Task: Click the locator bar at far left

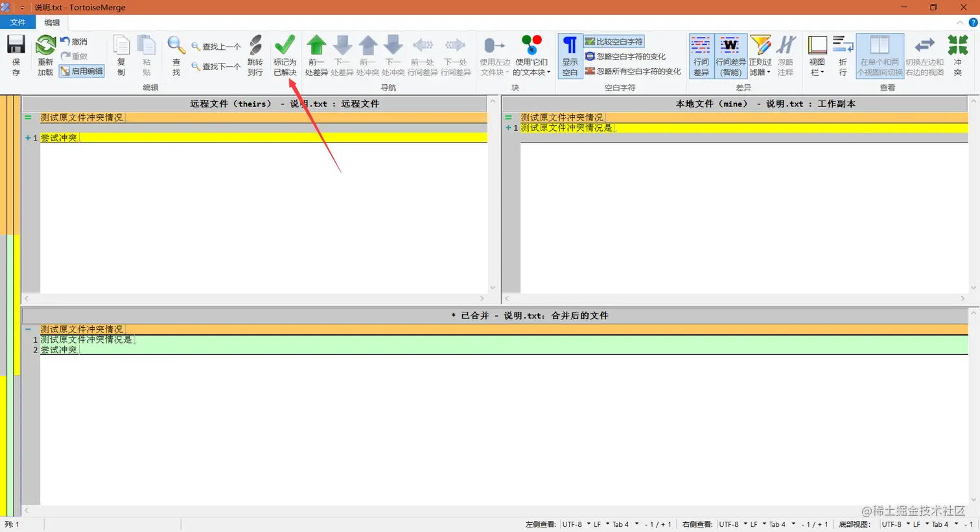Action: 10,307
